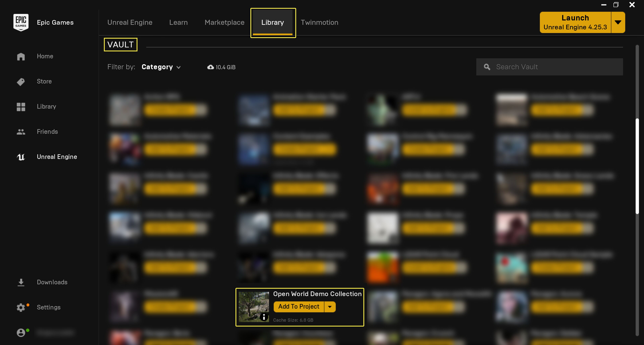Open the Launch engine version dropdown arrow
644x345 pixels.
(618, 22)
